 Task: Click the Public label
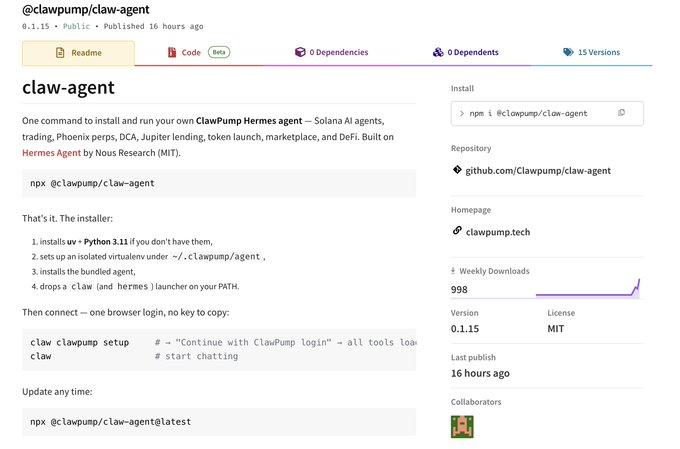click(76, 26)
